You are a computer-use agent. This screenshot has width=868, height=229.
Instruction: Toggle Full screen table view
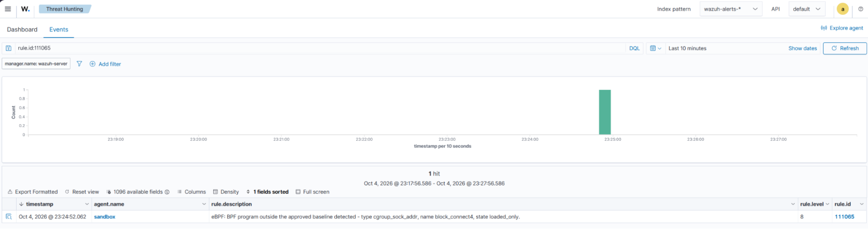click(x=313, y=192)
